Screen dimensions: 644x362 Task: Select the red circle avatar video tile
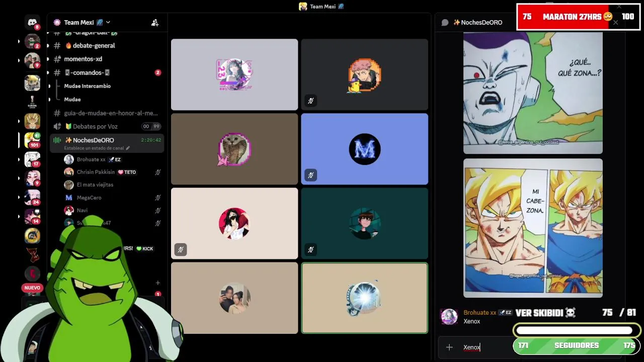234,223
